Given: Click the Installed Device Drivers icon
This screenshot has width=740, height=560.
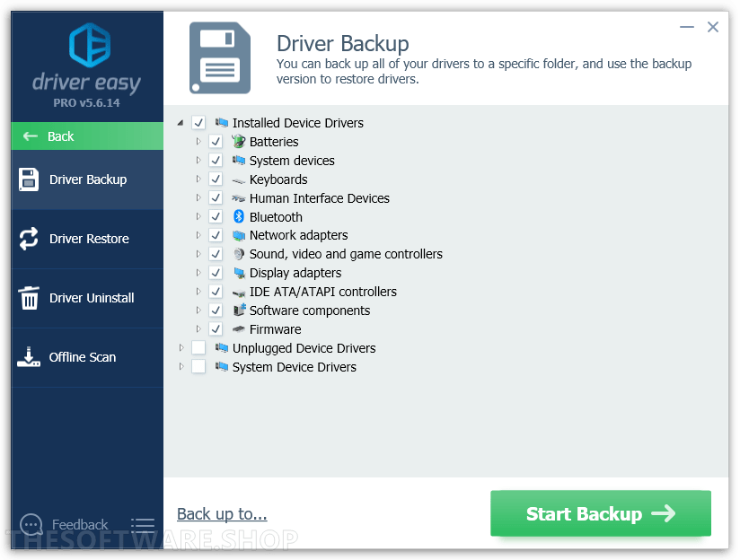Looking at the screenshot, I should coord(222,123).
